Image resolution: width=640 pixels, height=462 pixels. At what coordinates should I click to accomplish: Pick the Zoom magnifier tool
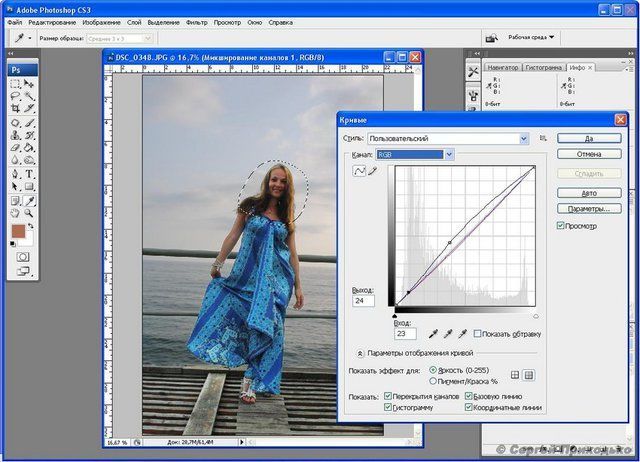tap(30, 212)
